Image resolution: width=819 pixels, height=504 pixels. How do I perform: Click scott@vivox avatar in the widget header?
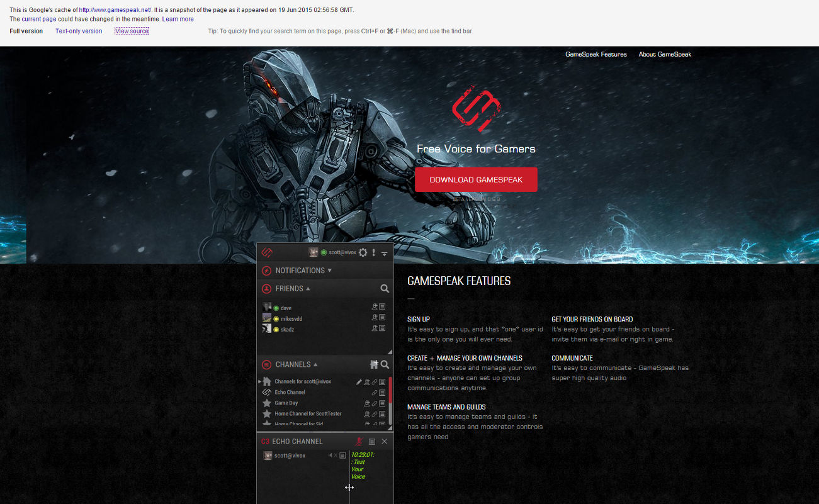coord(313,252)
